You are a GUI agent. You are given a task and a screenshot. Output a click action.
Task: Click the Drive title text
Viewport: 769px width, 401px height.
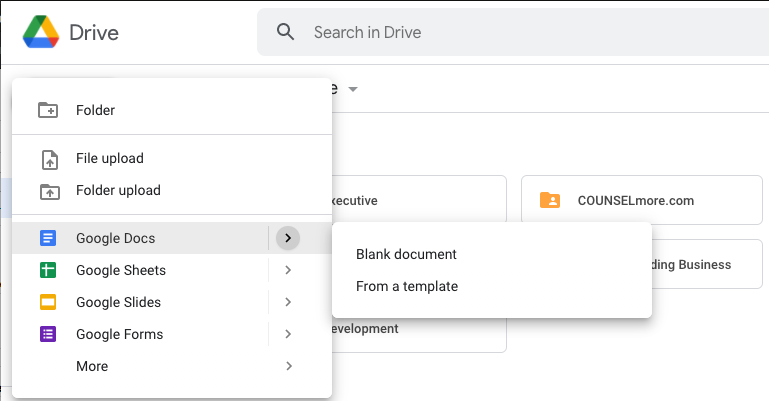pos(94,33)
